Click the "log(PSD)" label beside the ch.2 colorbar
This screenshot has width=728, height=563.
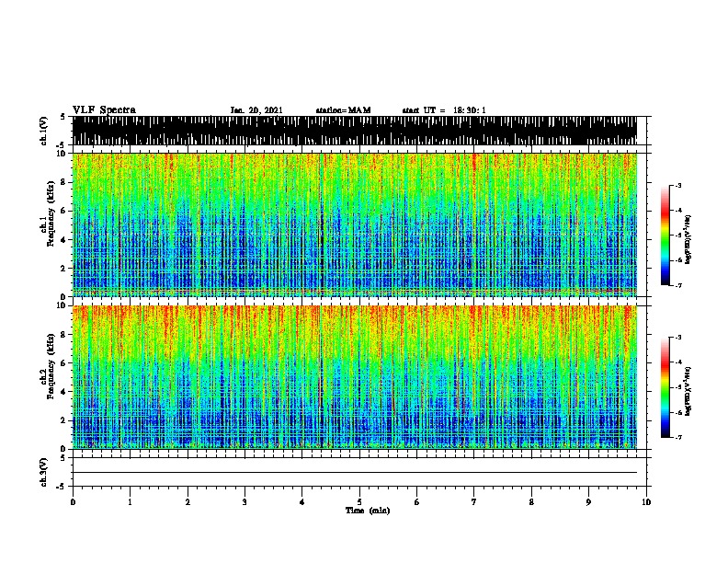pos(688,391)
